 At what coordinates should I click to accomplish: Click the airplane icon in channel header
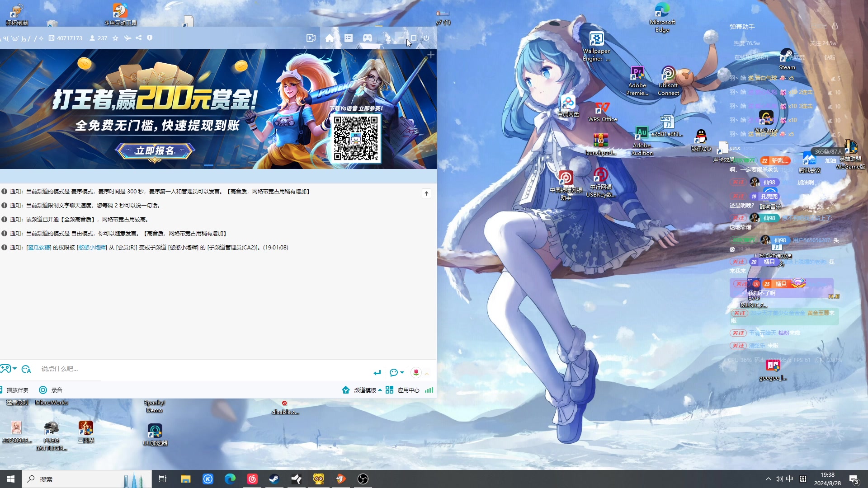tap(127, 38)
